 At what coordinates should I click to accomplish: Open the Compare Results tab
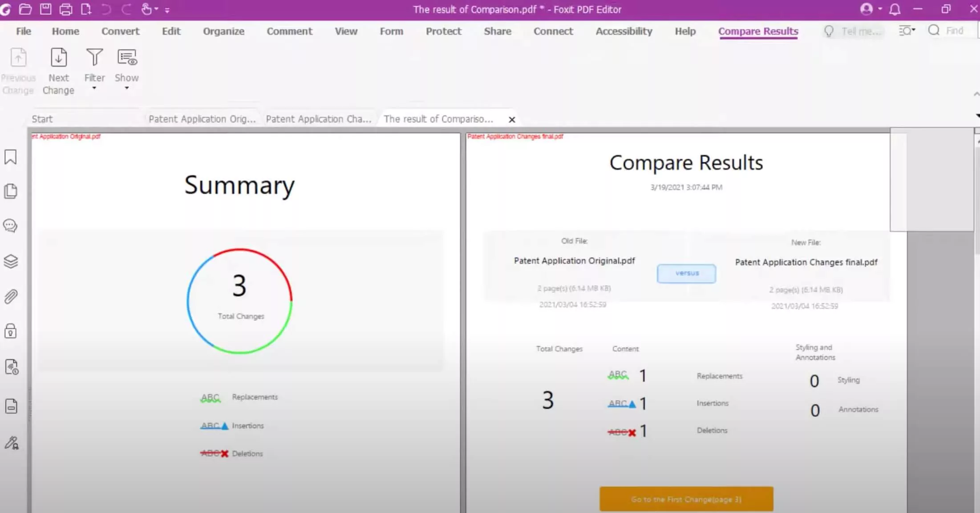click(757, 30)
